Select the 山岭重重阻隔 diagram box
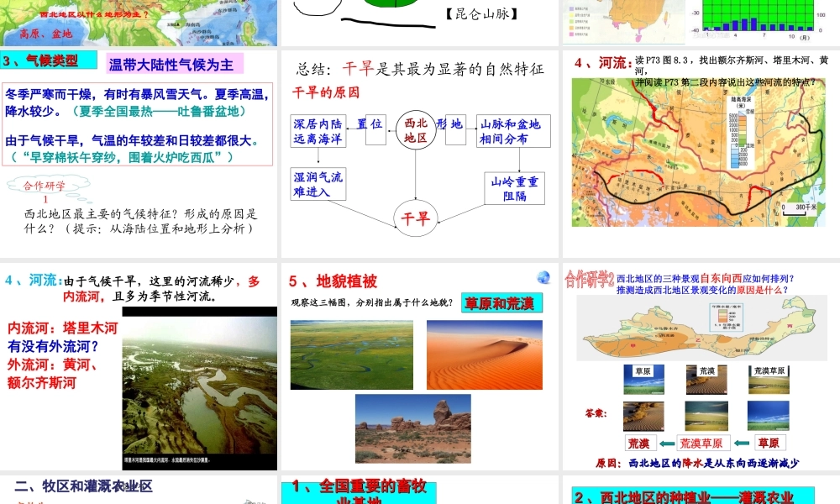The height and width of the screenshot is (504, 840). (514, 188)
